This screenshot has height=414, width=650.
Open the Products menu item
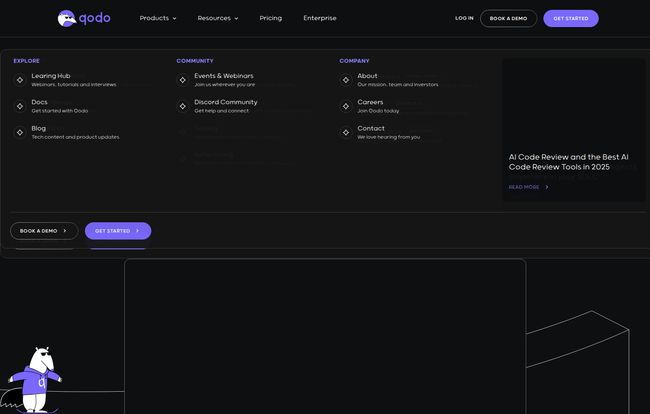pyautogui.click(x=154, y=18)
